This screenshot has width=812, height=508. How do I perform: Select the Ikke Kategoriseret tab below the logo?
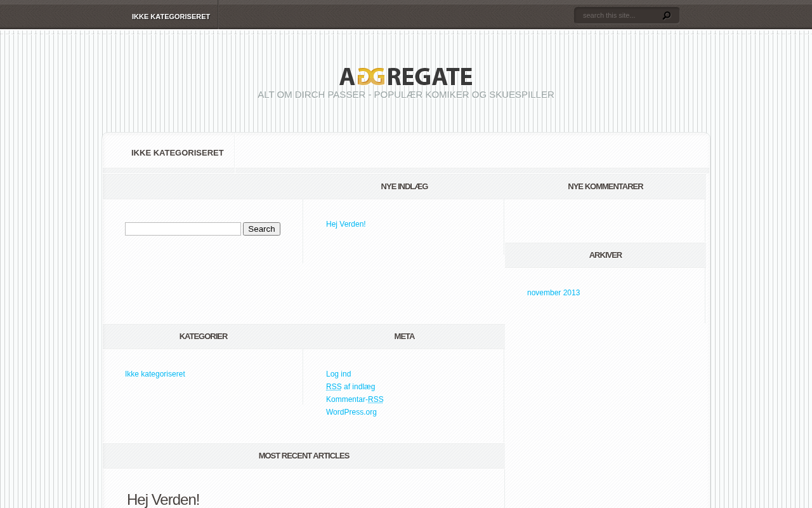click(x=177, y=153)
